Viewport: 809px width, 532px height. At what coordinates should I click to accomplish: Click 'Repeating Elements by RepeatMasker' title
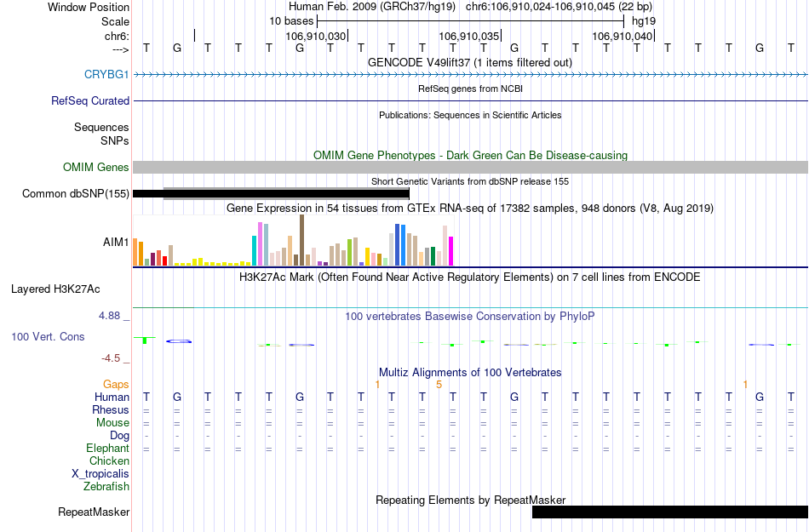(x=470, y=500)
